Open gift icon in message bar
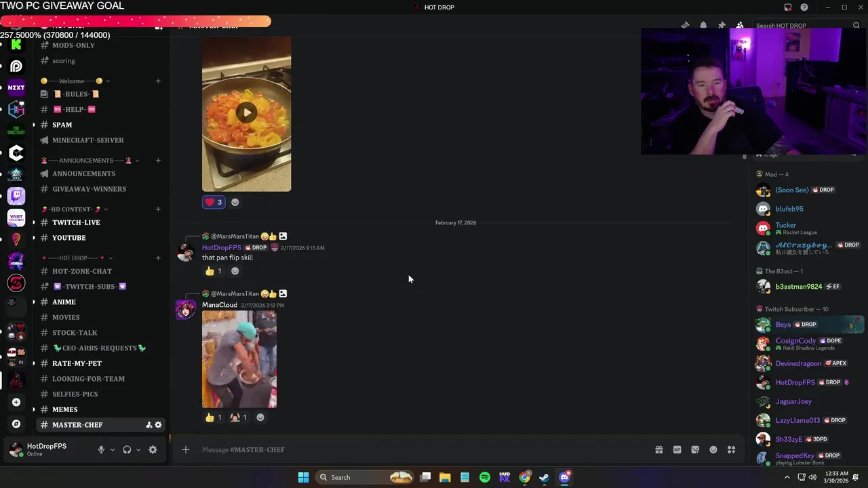Screen dimensions: 868x488 coord(658,449)
